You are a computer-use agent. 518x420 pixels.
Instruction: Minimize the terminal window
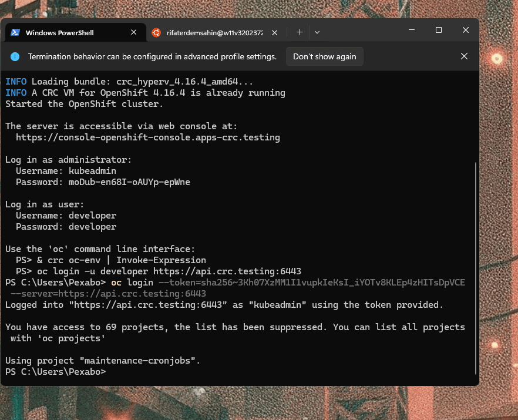pyautogui.click(x=412, y=30)
